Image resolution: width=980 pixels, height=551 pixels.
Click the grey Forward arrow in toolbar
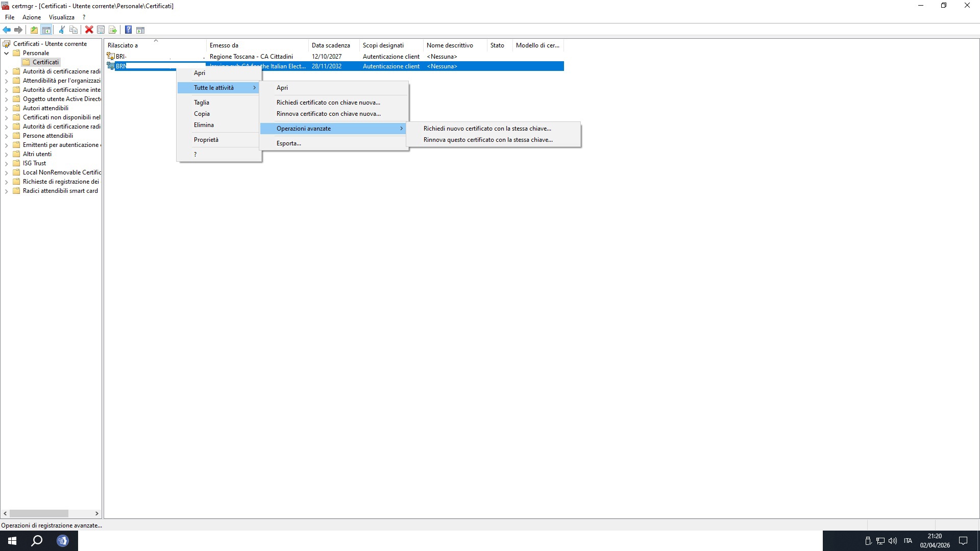[18, 30]
